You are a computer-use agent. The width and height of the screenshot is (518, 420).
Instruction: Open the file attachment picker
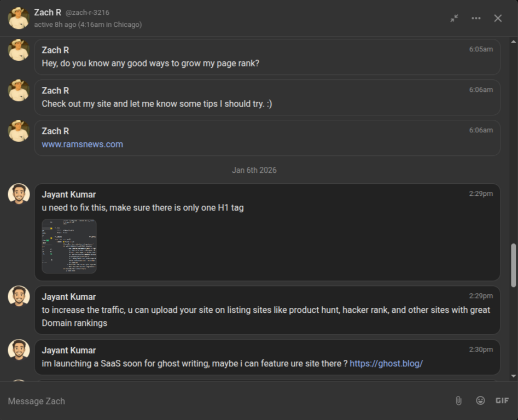click(458, 400)
